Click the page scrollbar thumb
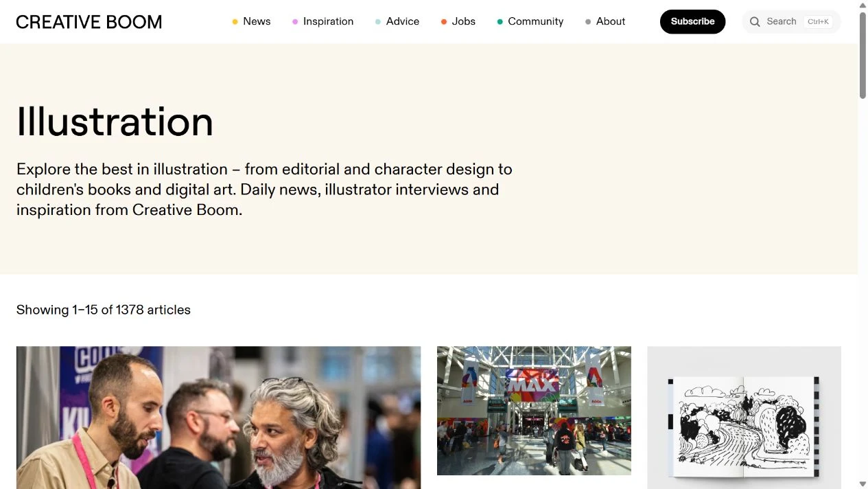The height and width of the screenshot is (489, 868). point(863,56)
